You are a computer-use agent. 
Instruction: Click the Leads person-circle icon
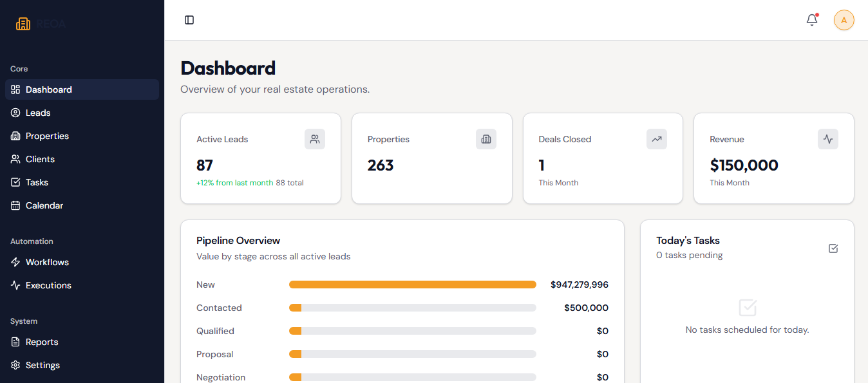15,113
